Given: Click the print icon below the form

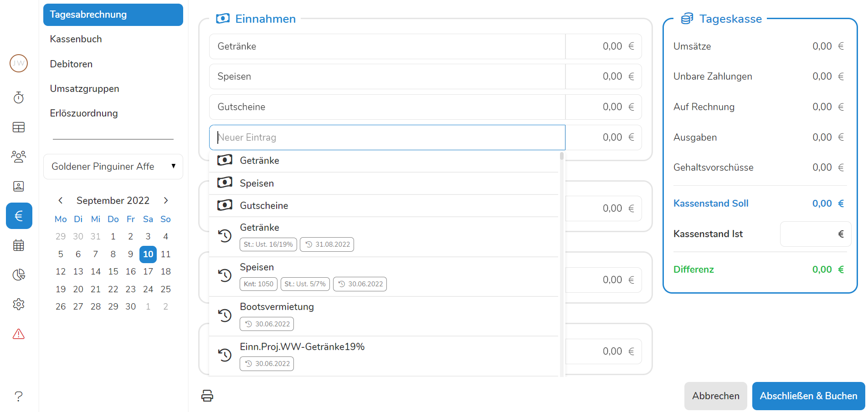Looking at the screenshot, I should pyautogui.click(x=207, y=396).
